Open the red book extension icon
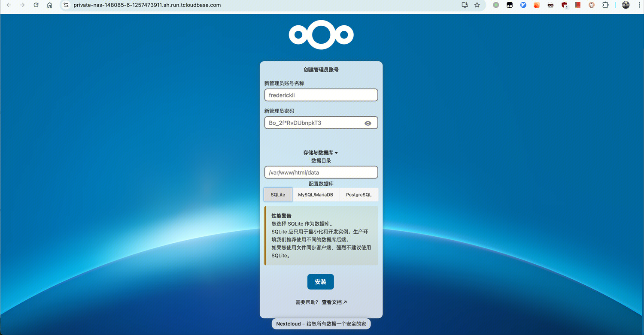The height and width of the screenshot is (335, 644). coord(578,5)
